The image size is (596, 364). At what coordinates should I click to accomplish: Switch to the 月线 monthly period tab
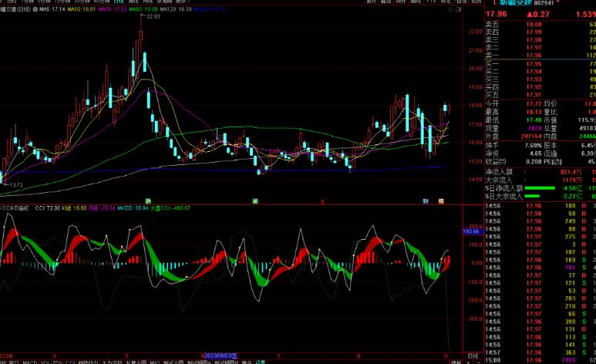[147, 2]
